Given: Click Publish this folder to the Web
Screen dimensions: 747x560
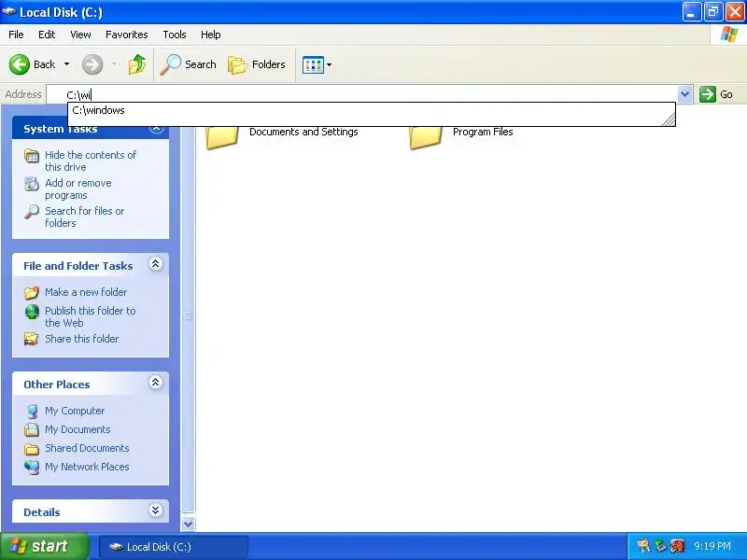Looking at the screenshot, I should pyautogui.click(x=90, y=316).
